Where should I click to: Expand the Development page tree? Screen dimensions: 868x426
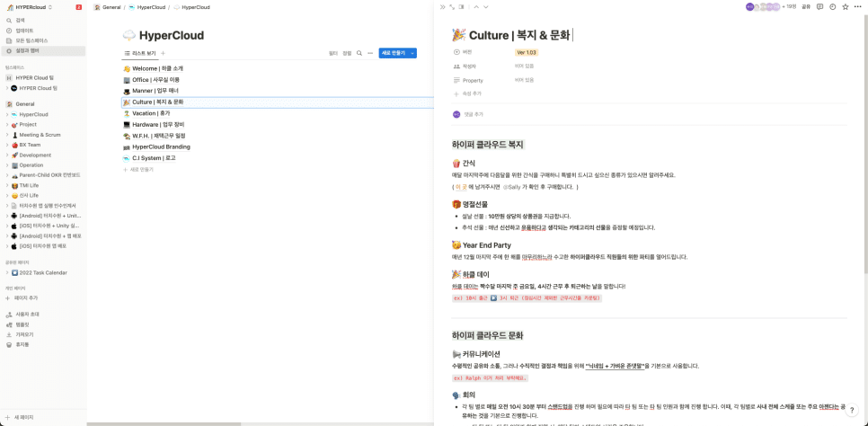coord(6,155)
